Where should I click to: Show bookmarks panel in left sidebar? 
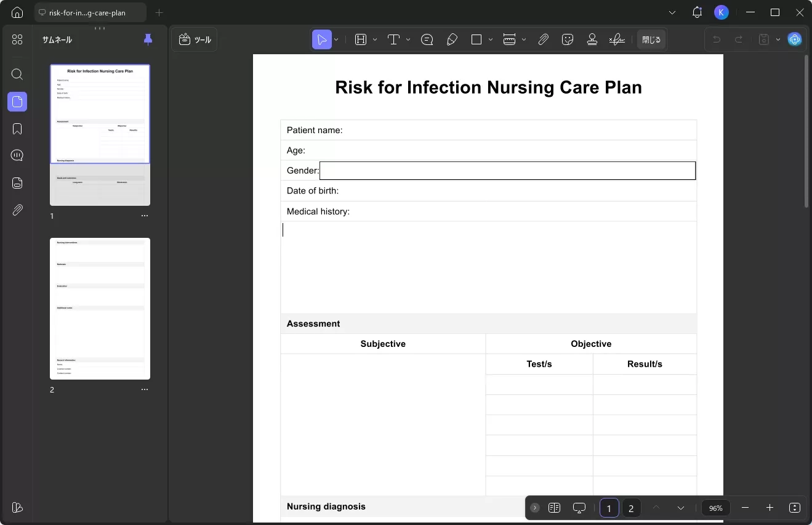pyautogui.click(x=17, y=129)
